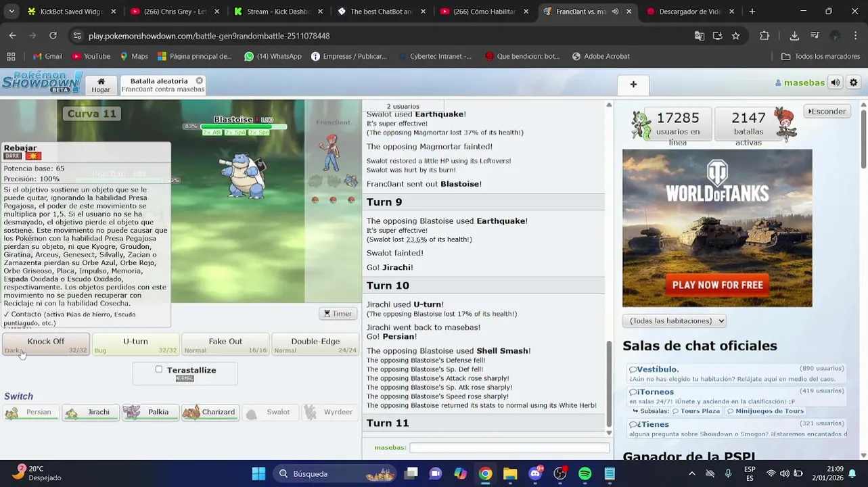Switch to Palkia

(x=150, y=412)
